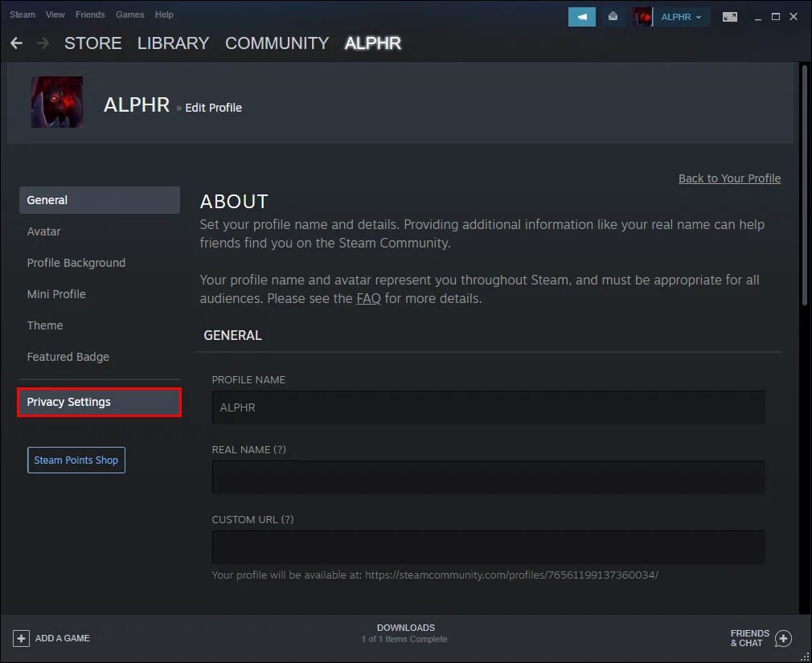
Task: Follow the Back to Your Profile link
Action: tap(730, 178)
